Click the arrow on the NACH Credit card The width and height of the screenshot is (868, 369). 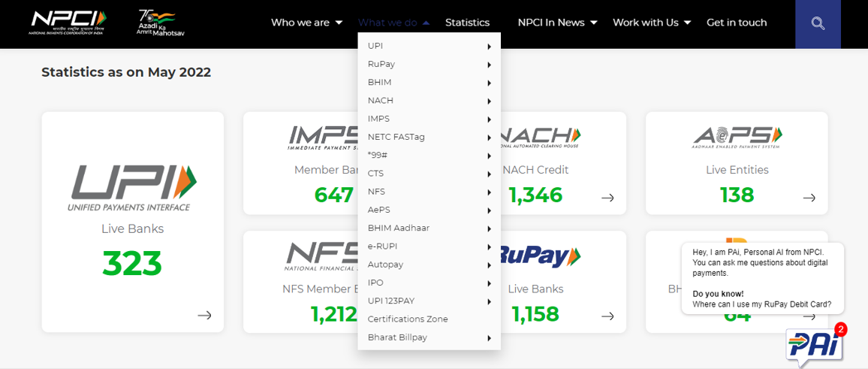(607, 198)
